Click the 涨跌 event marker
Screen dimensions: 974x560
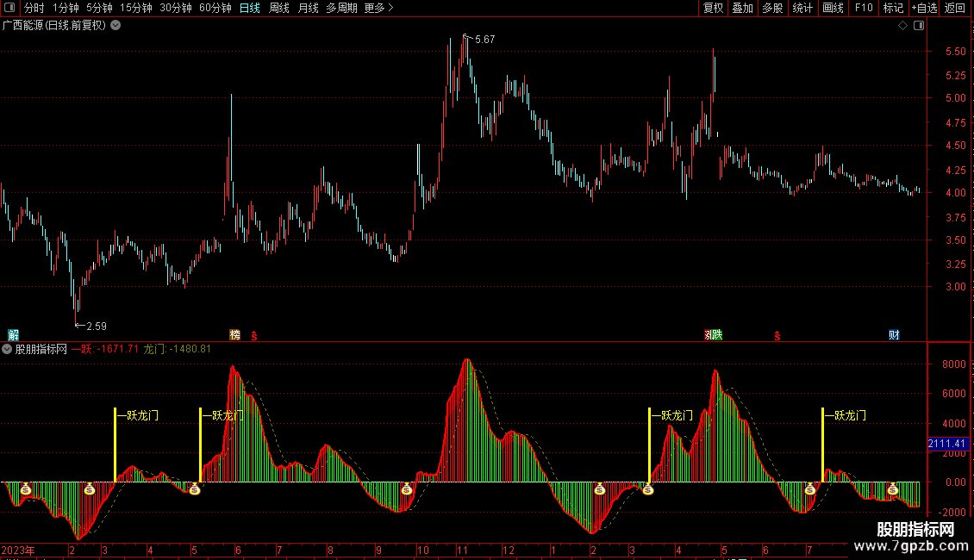(x=713, y=335)
